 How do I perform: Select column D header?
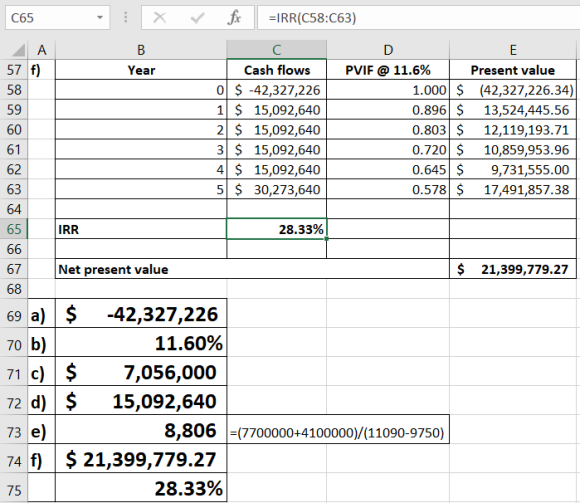(388, 50)
